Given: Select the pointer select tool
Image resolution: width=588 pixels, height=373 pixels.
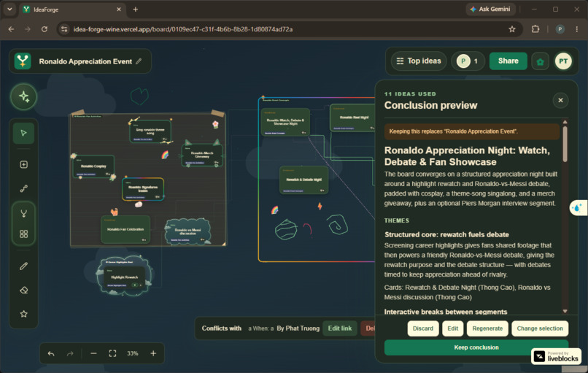Looking at the screenshot, I should 23,133.
